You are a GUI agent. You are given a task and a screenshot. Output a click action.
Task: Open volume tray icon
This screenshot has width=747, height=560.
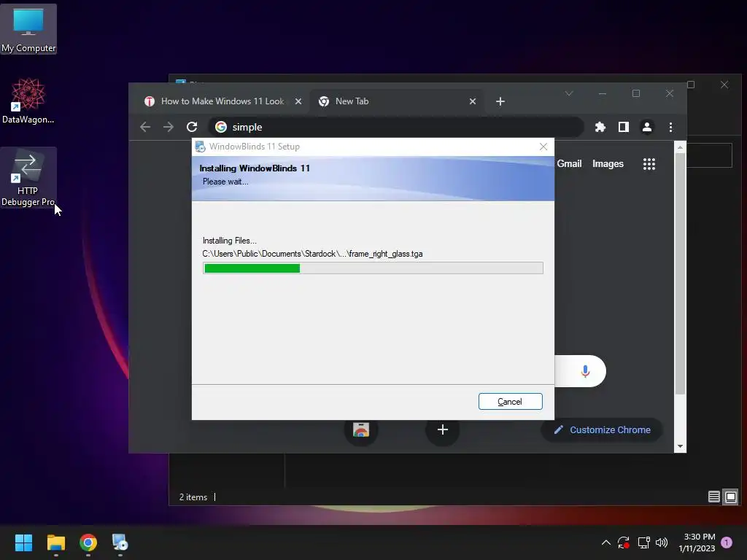(662, 542)
